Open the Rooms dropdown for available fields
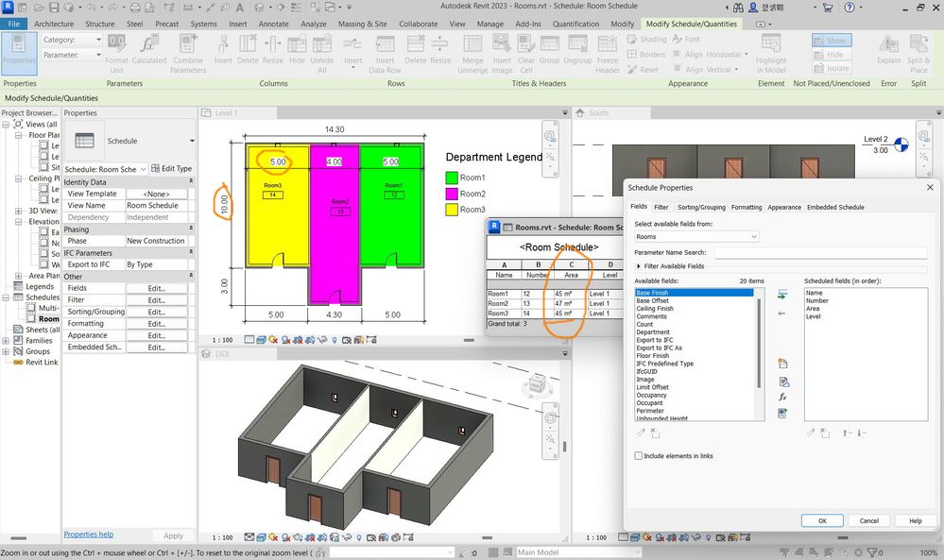 [696, 236]
